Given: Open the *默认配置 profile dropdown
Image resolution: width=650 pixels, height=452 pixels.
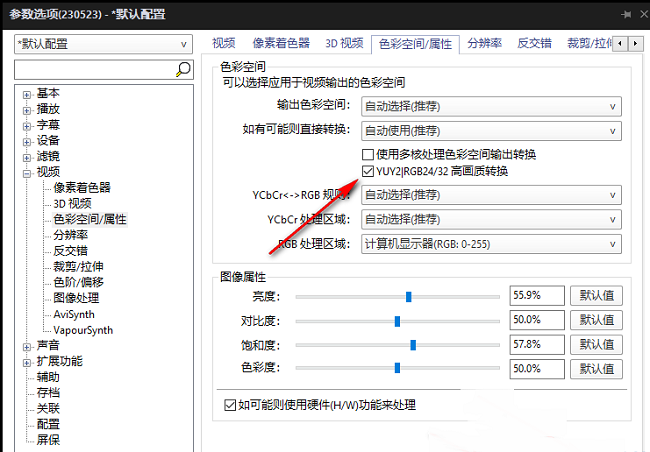Looking at the screenshot, I should pyautogui.click(x=104, y=44).
